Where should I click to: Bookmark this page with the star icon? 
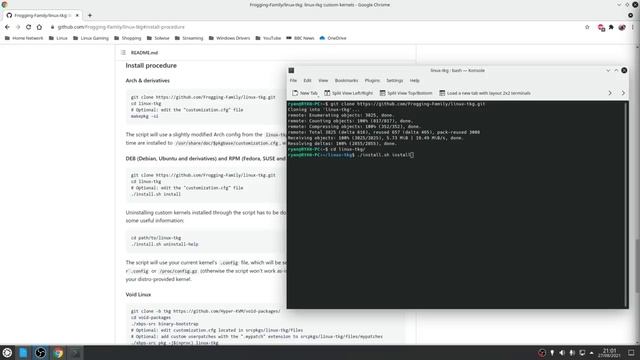(x=587, y=27)
